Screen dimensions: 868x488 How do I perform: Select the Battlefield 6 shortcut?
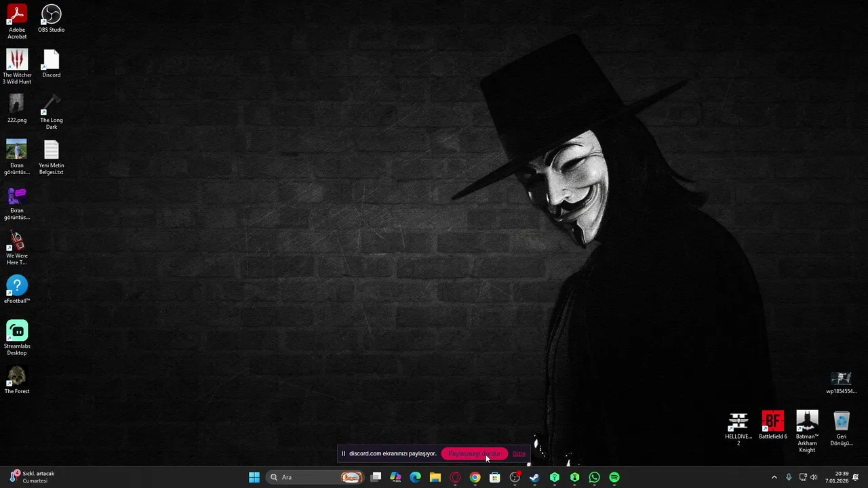(773, 425)
